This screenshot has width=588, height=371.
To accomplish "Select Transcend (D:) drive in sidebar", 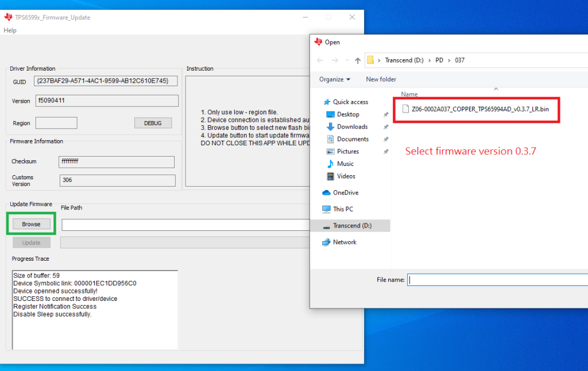I will (352, 226).
